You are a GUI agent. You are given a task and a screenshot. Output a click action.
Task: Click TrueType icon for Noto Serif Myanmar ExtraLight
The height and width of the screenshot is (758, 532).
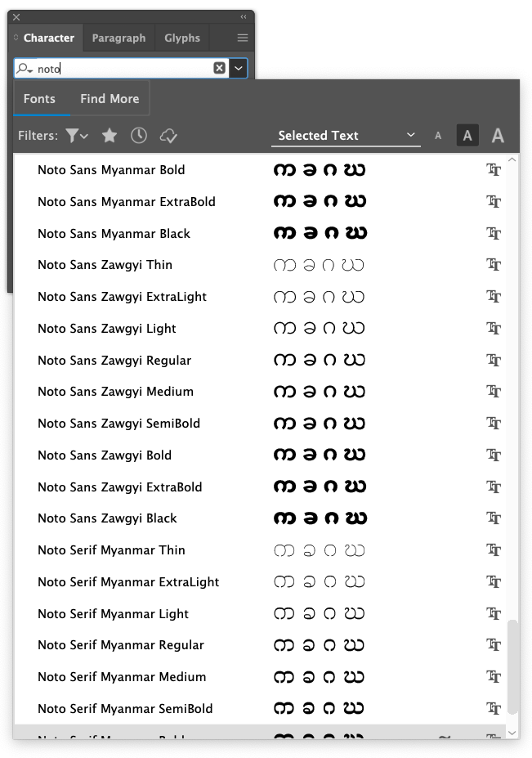point(494,581)
